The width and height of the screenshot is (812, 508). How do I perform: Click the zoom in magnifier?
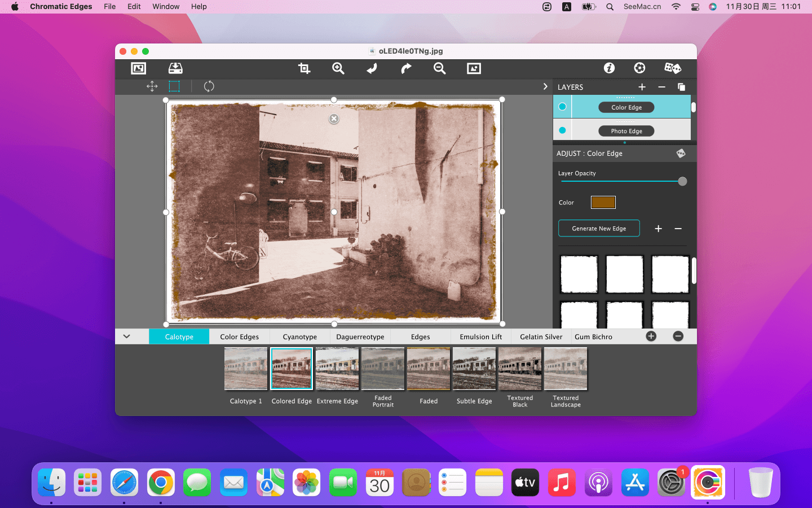point(338,68)
